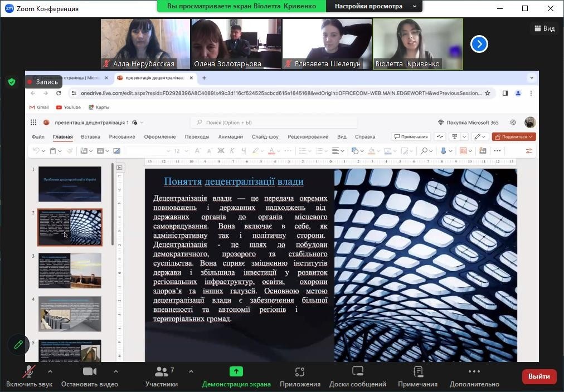Select Віолетта Кривенко video thumbnail

pyautogui.click(x=417, y=43)
